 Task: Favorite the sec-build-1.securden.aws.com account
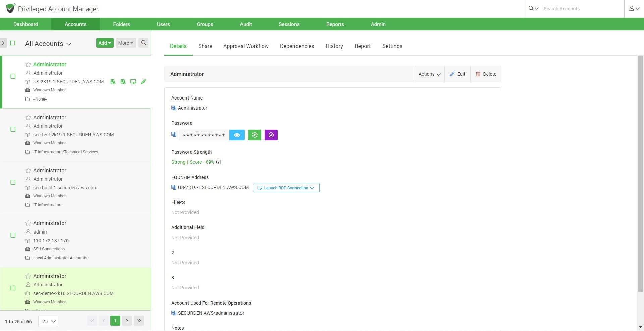[x=28, y=170]
